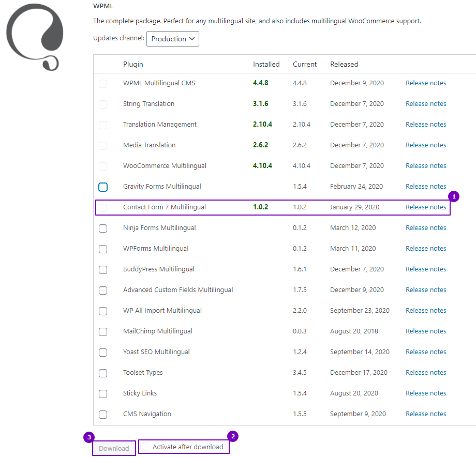476x458 pixels.
Task: Click the Yoast SEO Multilingual plugin name
Action: [156, 352]
